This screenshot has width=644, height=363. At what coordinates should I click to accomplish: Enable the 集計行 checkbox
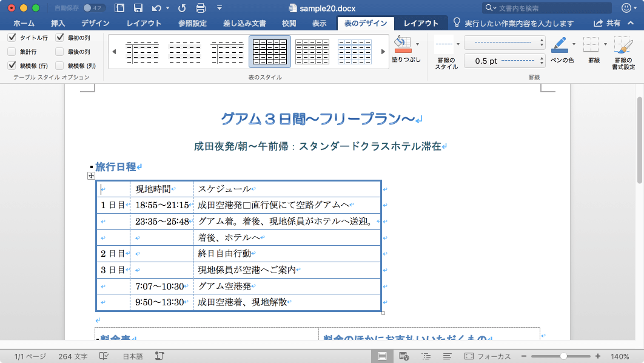(x=12, y=52)
